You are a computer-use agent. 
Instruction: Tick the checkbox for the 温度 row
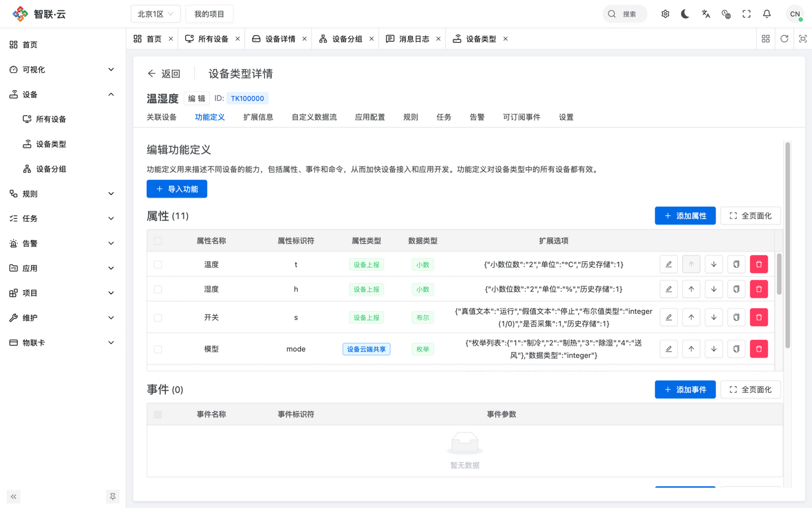[158, 265]
